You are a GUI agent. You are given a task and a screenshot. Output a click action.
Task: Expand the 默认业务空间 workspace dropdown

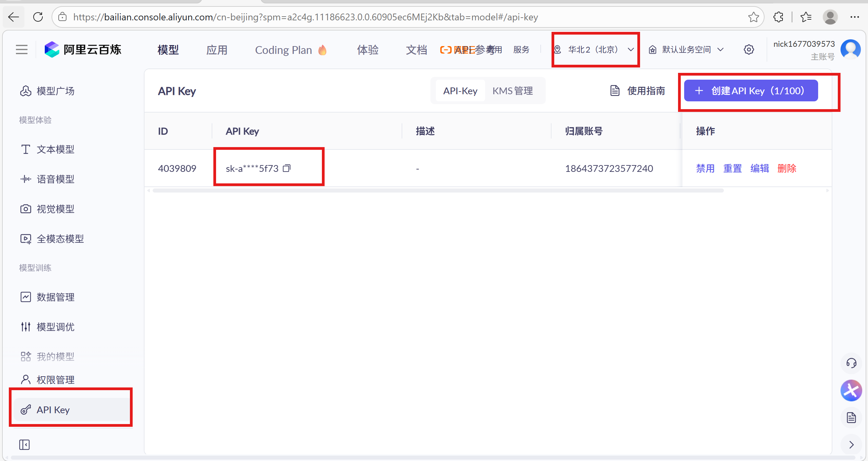coord(687,50)
